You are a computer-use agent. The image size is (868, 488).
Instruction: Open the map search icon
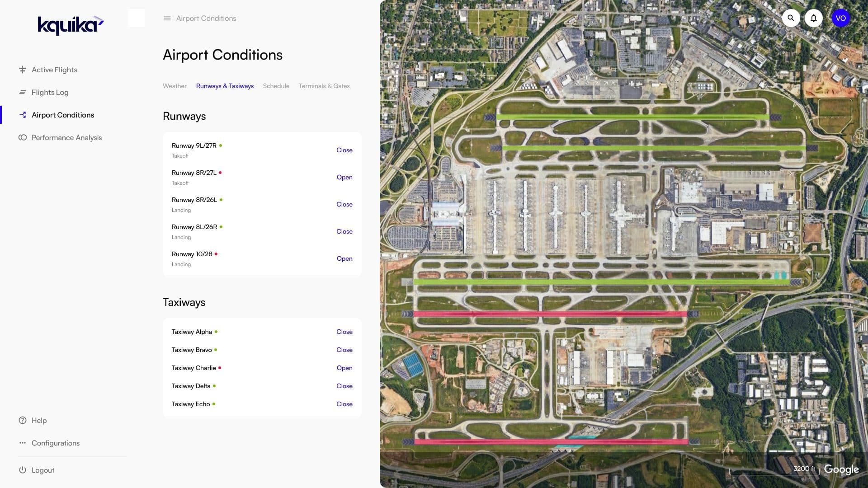click(x=791, y=18)
